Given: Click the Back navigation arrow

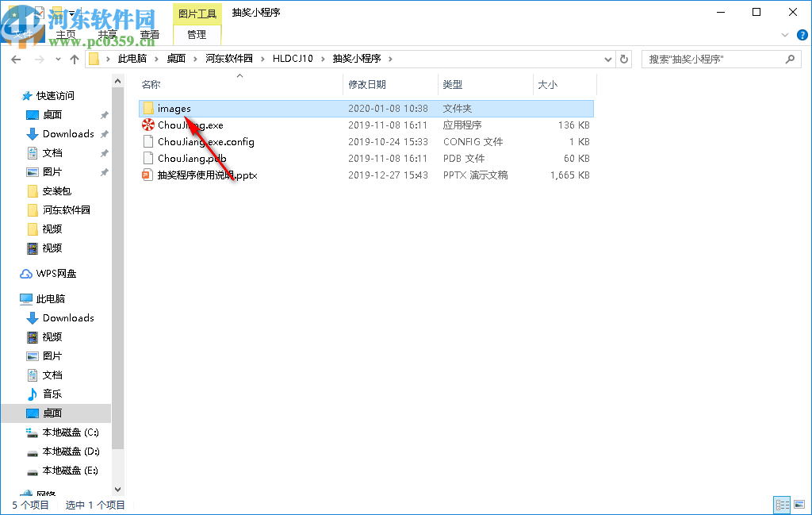Looking at the screenshot, I should click(16, 58).
